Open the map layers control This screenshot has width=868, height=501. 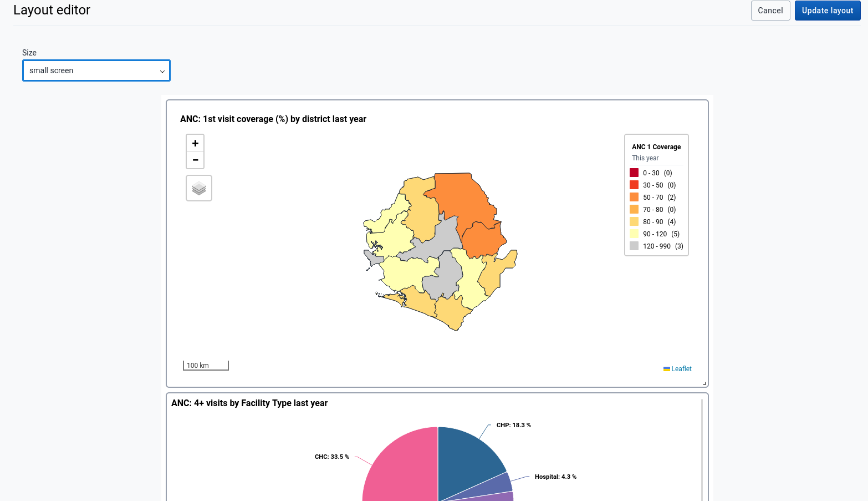click(x=199, y=188)
